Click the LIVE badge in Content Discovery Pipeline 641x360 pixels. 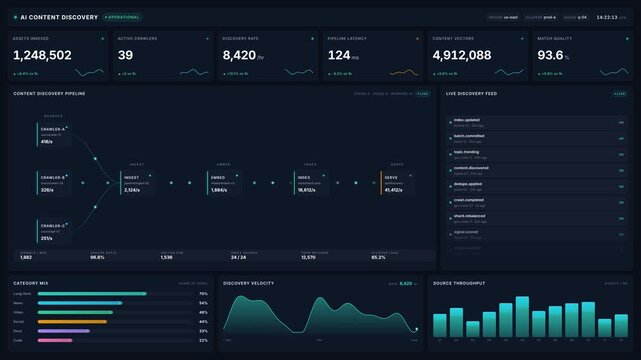(x=422, y=94)
